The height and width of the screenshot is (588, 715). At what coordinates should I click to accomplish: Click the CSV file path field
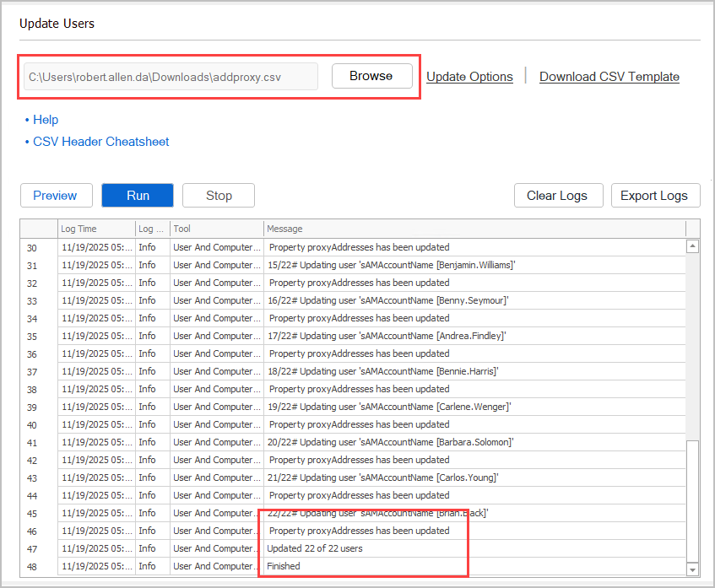[x=169, y=76]
